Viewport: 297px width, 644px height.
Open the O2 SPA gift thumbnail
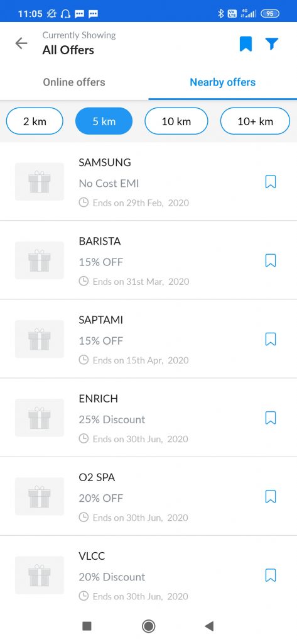click(x=40, y=497)
